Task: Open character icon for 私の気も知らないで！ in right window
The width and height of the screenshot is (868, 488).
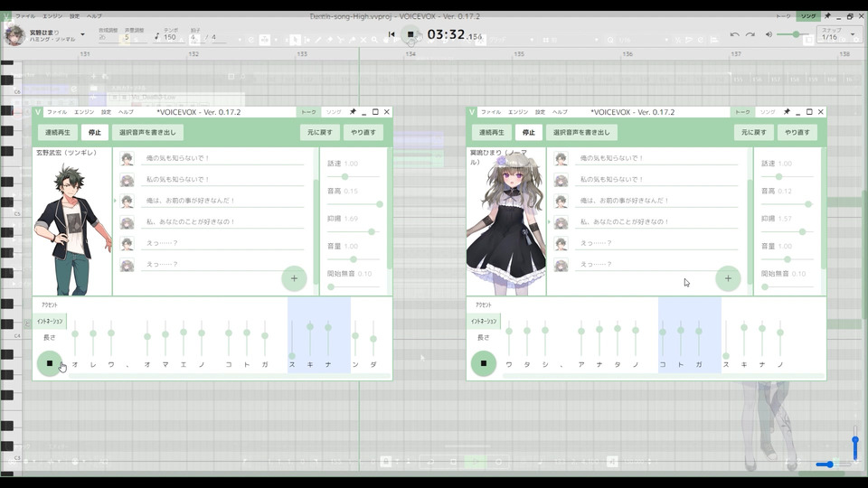Action: coord(561,180)
